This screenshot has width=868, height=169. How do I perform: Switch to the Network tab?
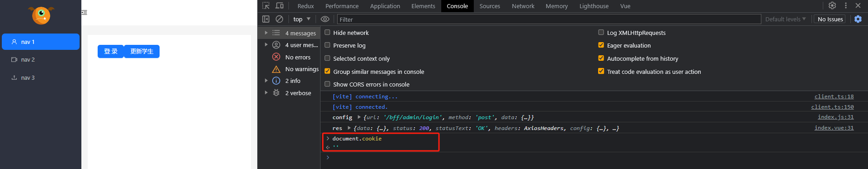coord(523,6)
